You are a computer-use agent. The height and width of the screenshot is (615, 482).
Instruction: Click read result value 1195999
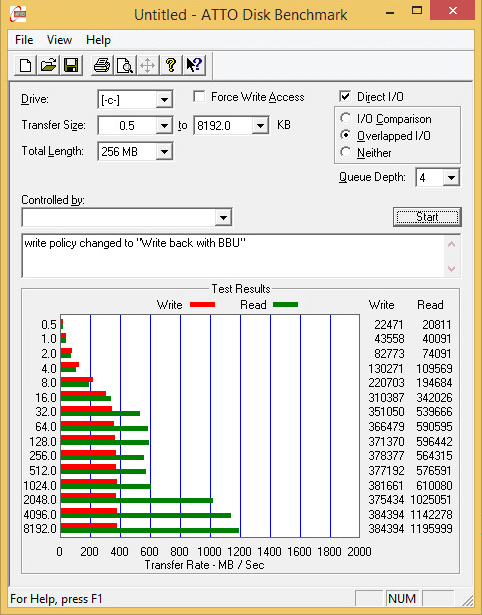tap(431, 529)
